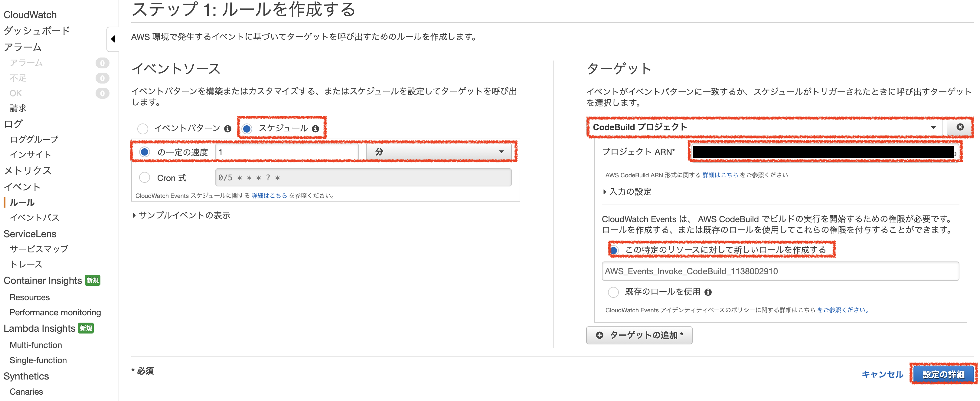
Task: Click the role name field AWS_Events_Invoke_CodeBuild
Action: [x=780, y=271]
